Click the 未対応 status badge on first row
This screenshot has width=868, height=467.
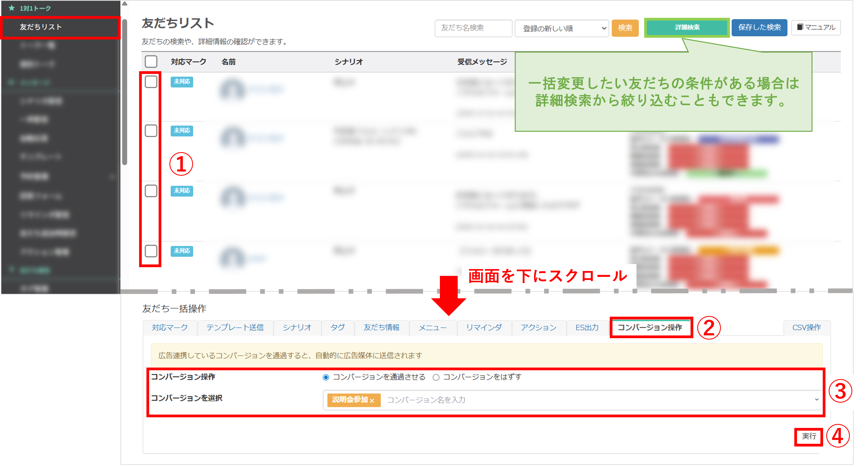(182, 82)
